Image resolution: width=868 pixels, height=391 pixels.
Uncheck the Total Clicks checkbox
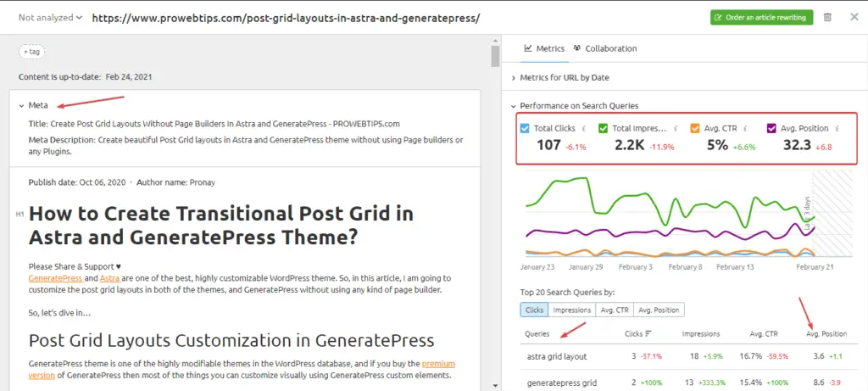(x=526, y=128)
